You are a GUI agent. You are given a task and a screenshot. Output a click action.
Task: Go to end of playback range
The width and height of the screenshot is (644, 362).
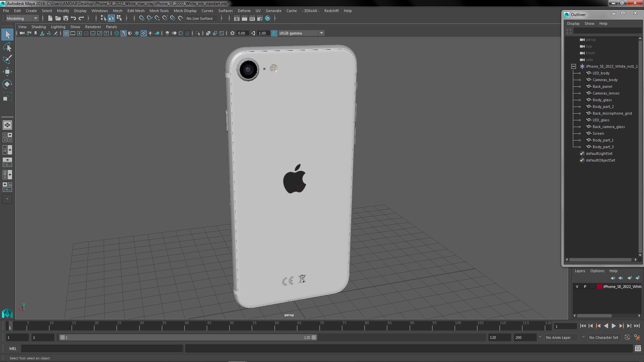(x=637, y=326)
